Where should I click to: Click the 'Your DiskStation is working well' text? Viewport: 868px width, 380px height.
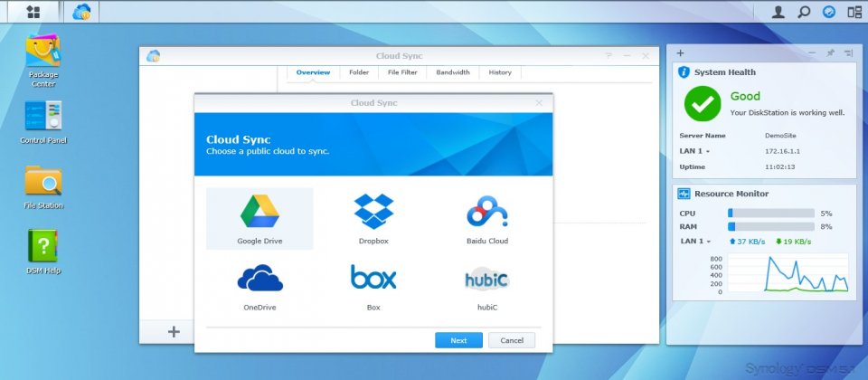click(x=788, y=112)
